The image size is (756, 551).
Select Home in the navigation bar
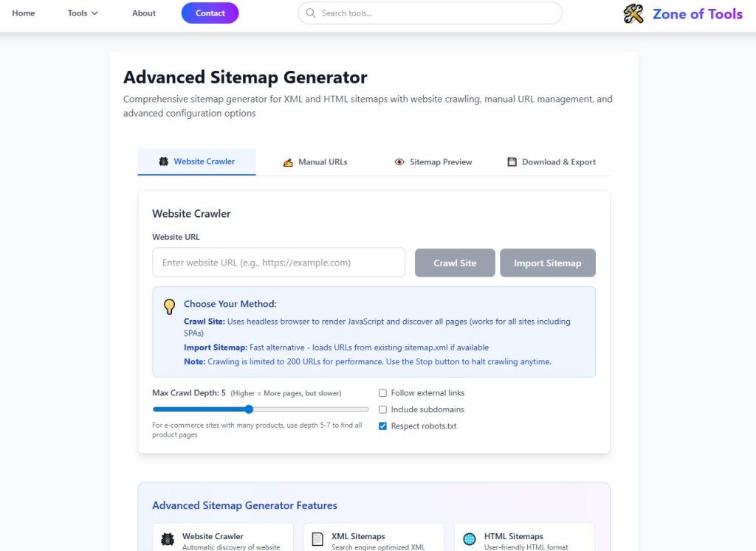pyautogui.click(x=23, y=13)
